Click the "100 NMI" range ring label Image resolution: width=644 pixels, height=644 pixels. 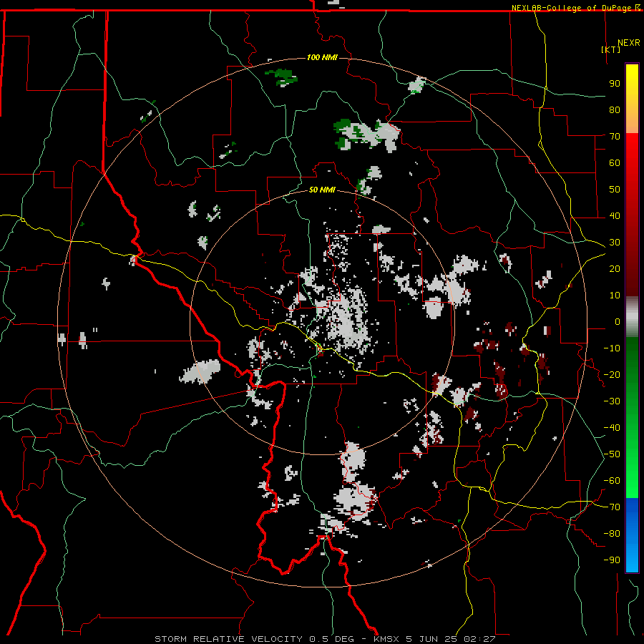(322, 57)
